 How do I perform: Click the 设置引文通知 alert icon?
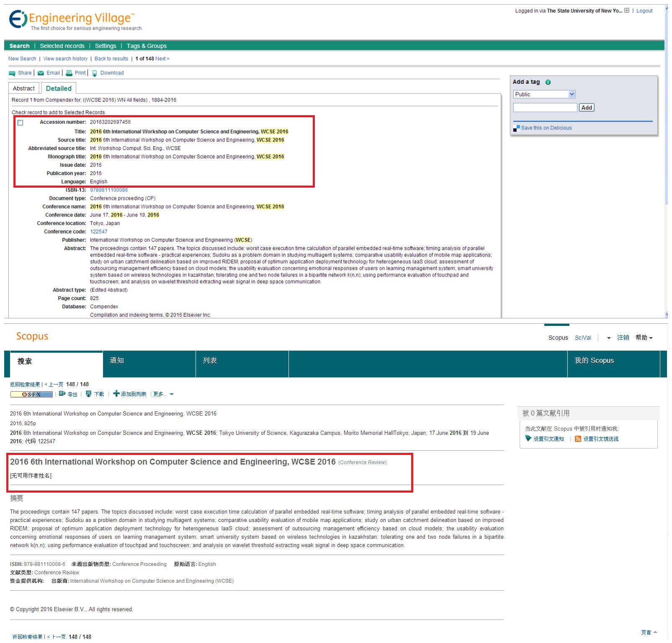click(x=528, y=439)
